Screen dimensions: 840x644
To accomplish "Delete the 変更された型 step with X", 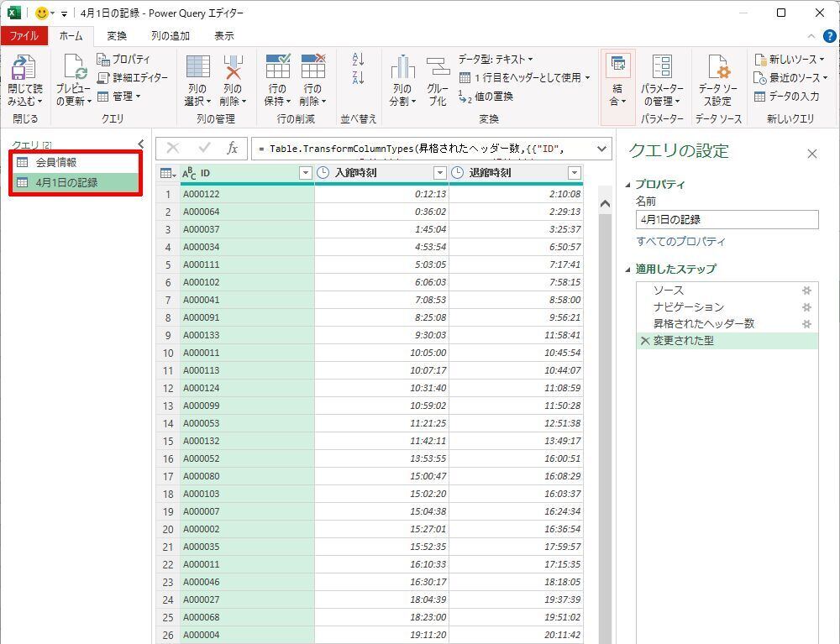I will tap(644, 341).
